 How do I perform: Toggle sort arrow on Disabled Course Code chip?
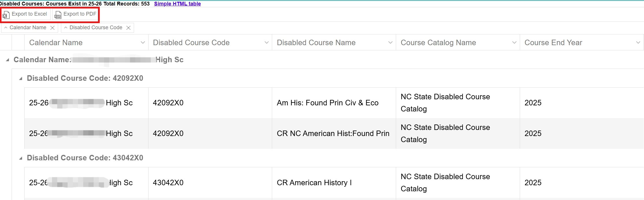[66, 27]
